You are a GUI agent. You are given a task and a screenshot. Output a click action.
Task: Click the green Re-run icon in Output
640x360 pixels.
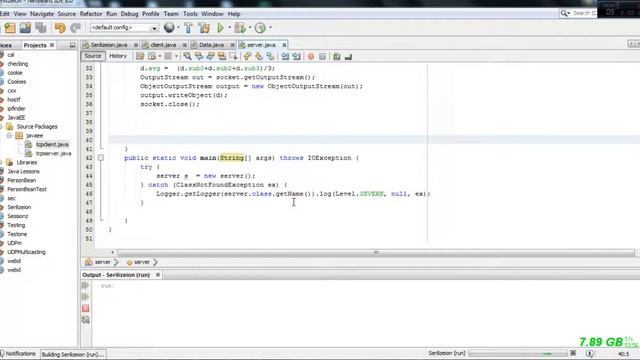coord(85,285)
